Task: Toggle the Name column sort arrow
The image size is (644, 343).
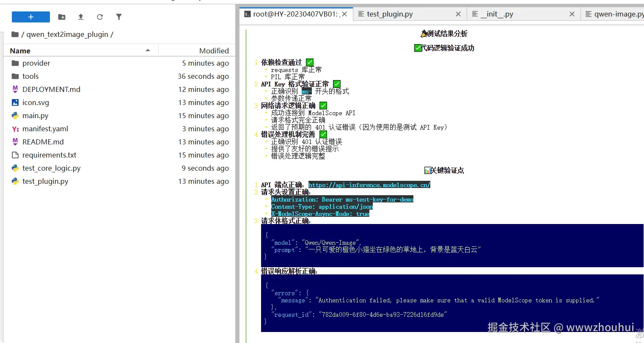Action: [148, 50]
